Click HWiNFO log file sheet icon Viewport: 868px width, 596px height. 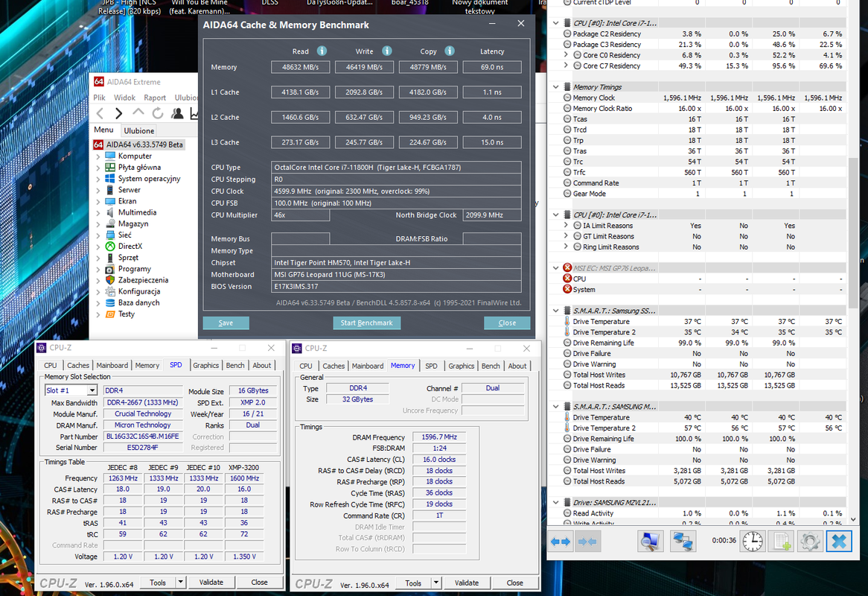click(782, 541)
